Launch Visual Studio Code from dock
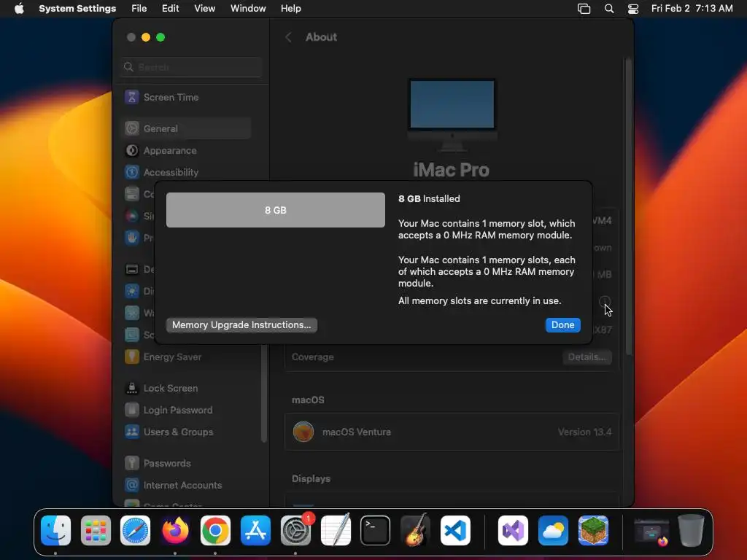Screen dimensions: 747x560 pos(455,531)
